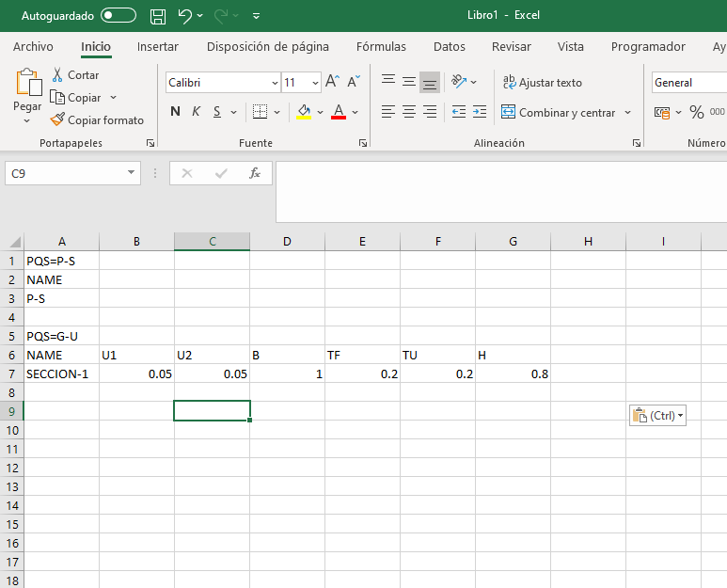The width and height of the screenshot is (727, 588).
Task: Open font color palette dropdown
Action: point(355,112)
